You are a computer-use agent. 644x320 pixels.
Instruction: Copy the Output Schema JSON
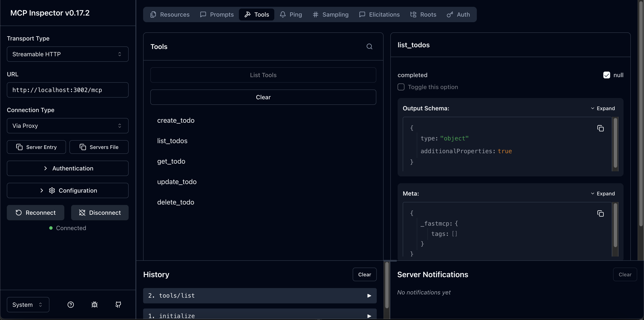pos(600,128)
